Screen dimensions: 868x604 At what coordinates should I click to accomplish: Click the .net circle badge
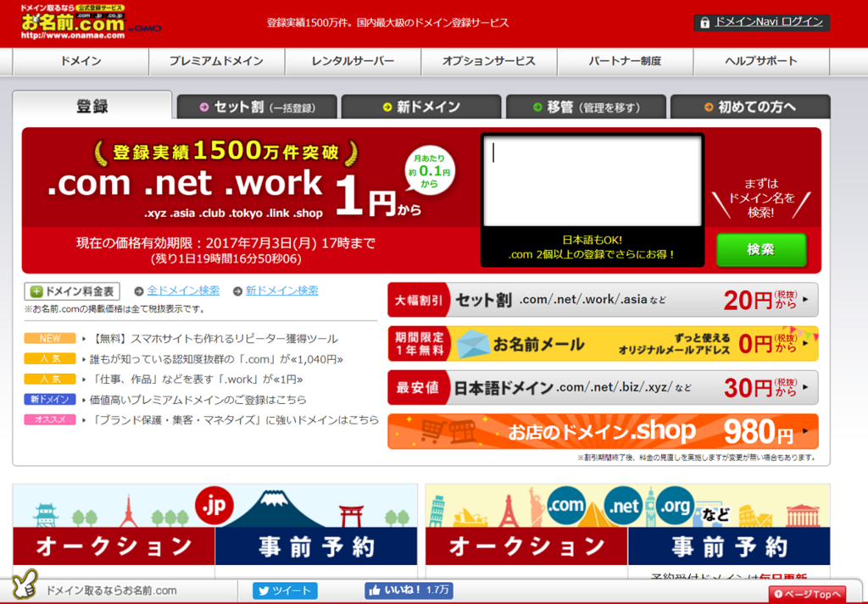click(623, 506)
